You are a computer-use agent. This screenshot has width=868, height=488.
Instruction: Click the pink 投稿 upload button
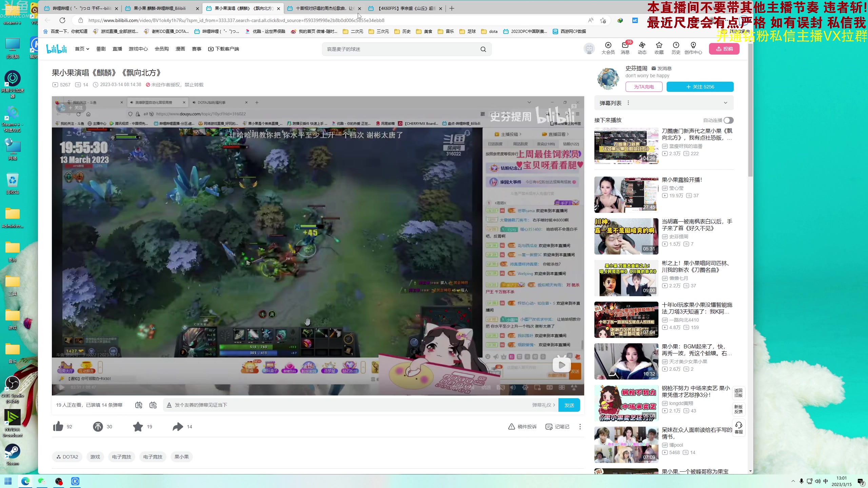724,49
